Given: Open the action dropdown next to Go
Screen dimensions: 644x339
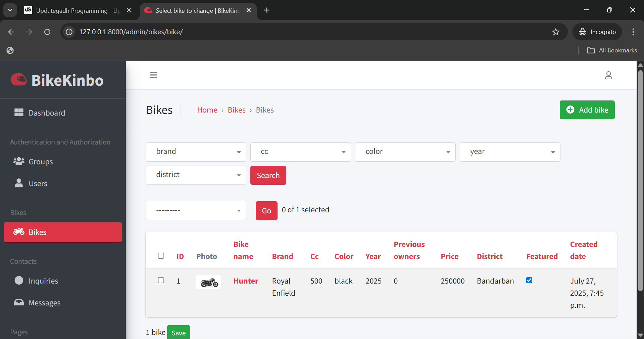Looking at the screenshot, I should tap(196, 210).
